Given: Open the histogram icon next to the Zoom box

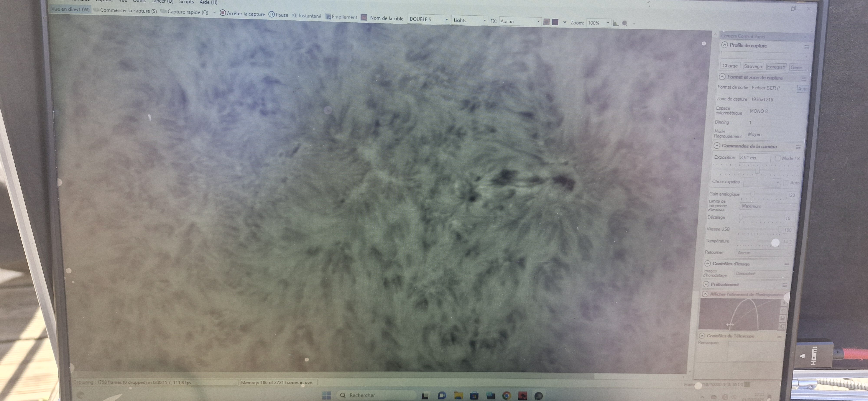Looking at the screenshot, I should coord(616,23).
